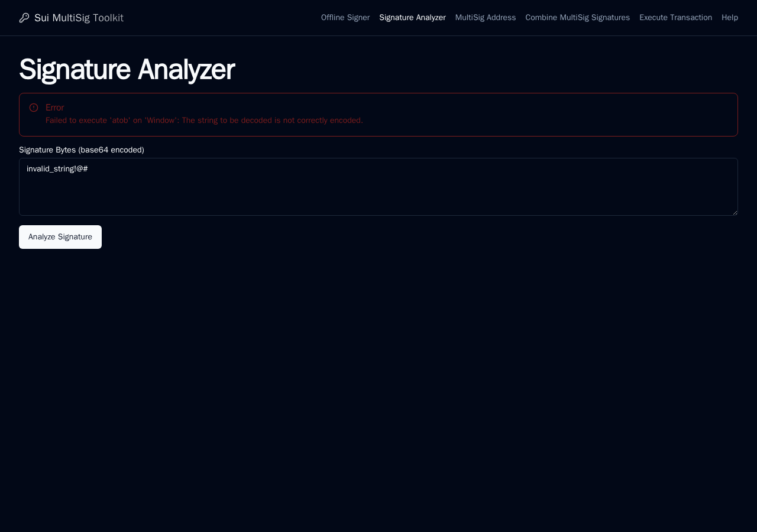Screen dimensions: 757x532
Task: Navigate to Execute Transaction
Action: tap(675, 18)
